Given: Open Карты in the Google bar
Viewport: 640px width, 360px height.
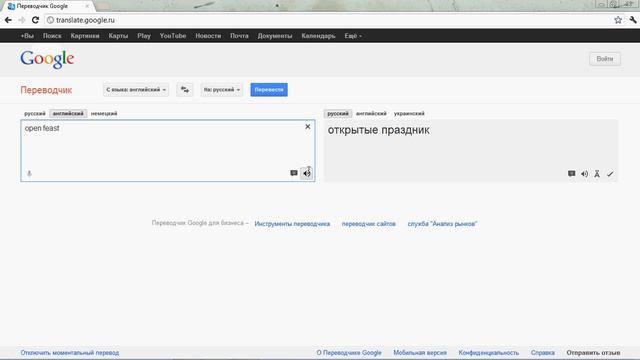Looking at the screenshot, I should pos(118,36).
